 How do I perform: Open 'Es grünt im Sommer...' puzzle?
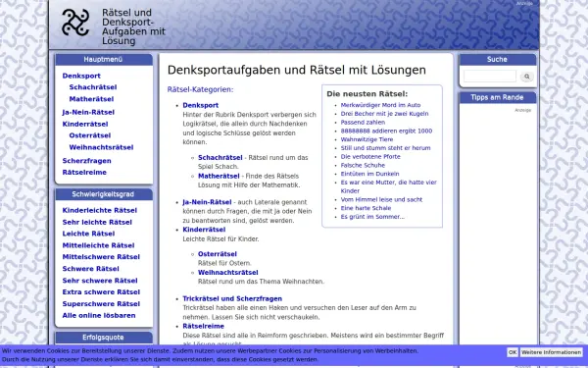point(372,217)
